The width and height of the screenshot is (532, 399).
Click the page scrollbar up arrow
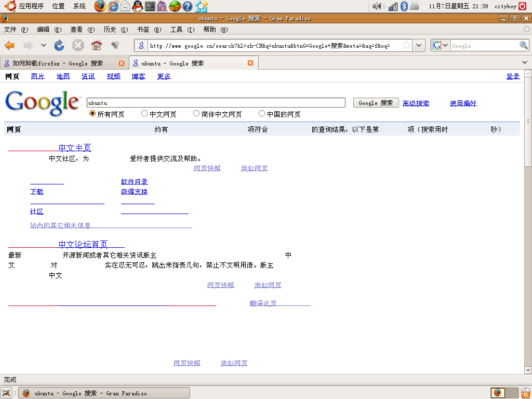[x=528, y=73]
